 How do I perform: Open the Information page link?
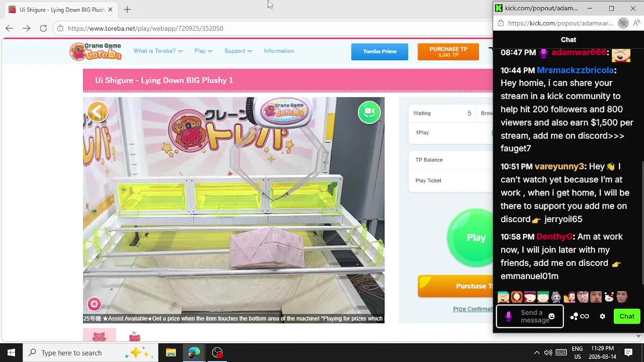(x=279, y=51)
